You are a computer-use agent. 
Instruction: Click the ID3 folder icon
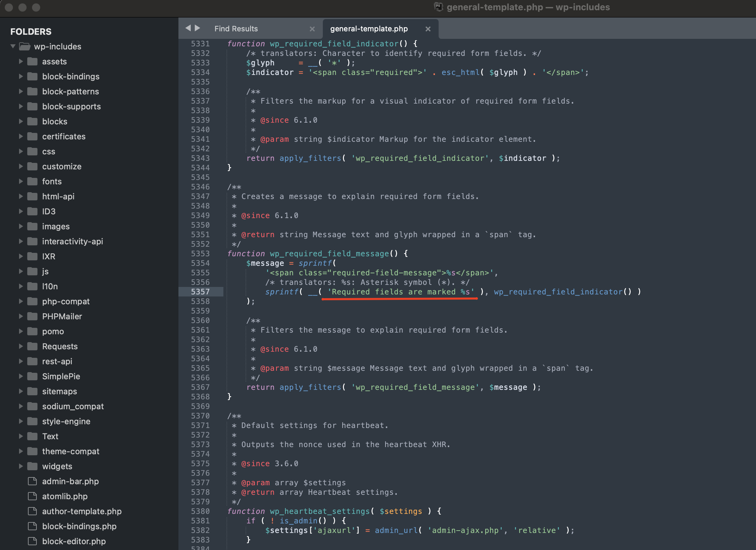(x=32, y=211)
